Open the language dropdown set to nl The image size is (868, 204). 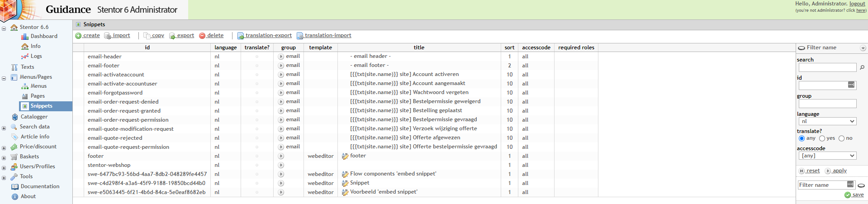827,121
